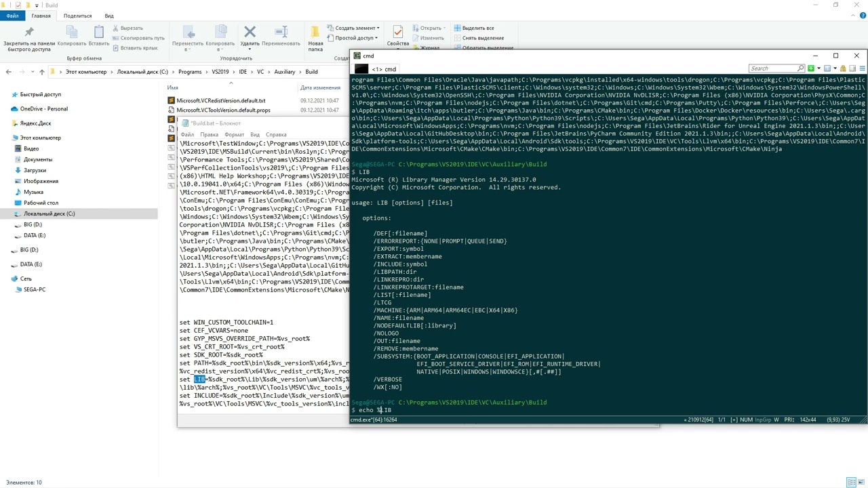
Task: Click Этот компьютер in the address breadcrumb
Action: [x=86, y=72]
